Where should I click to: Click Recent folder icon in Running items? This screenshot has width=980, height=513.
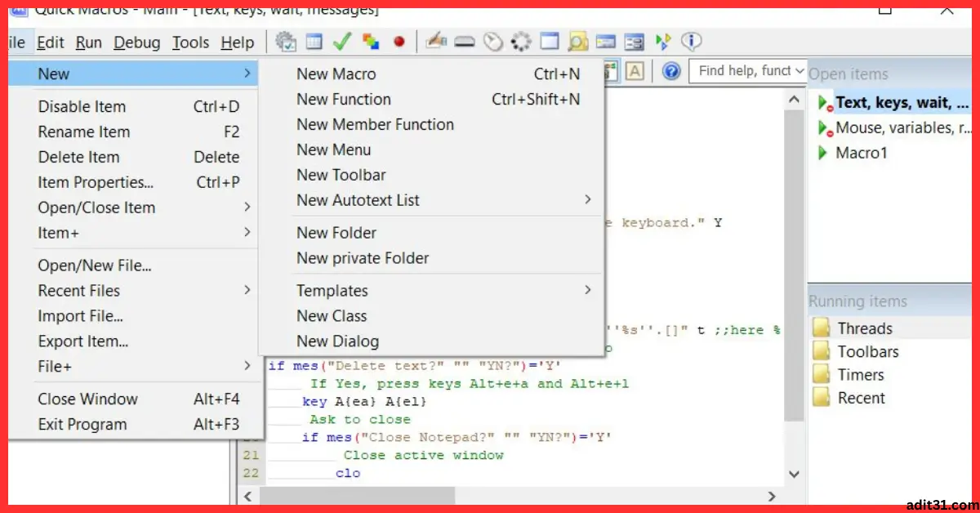coord(822,398)
